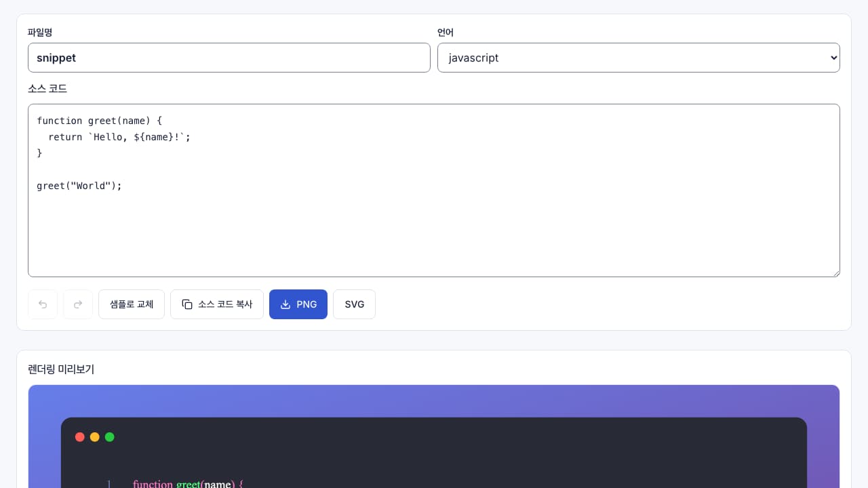The height and width of the screenshot is (488, 868).
Task: Focus the 파일명 field containing snippet
Action: 229,58
